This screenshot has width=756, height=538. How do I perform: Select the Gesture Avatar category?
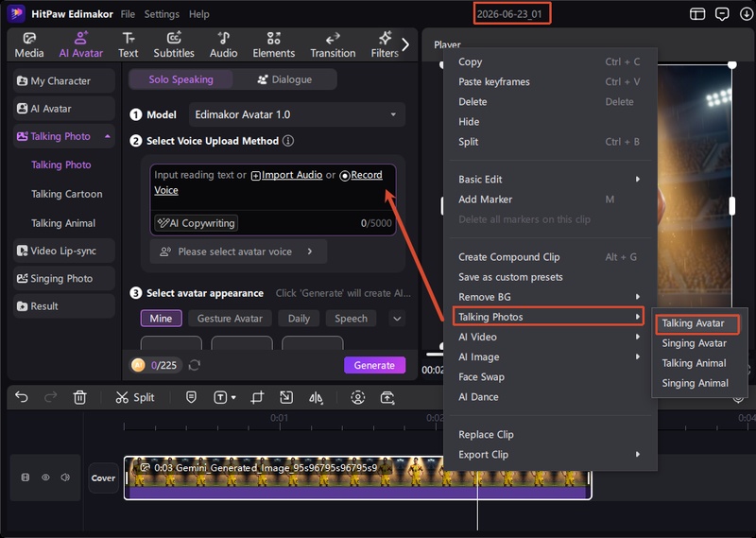[x=230, y=319]
